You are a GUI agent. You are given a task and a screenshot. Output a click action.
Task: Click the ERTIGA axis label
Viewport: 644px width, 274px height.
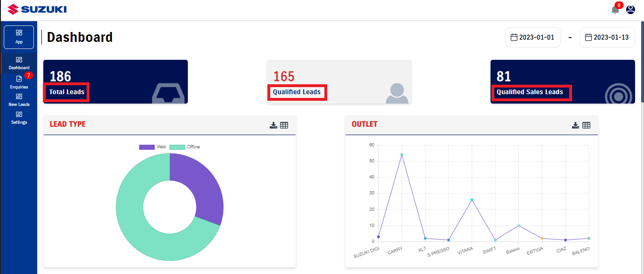click(x=535, y=251)
